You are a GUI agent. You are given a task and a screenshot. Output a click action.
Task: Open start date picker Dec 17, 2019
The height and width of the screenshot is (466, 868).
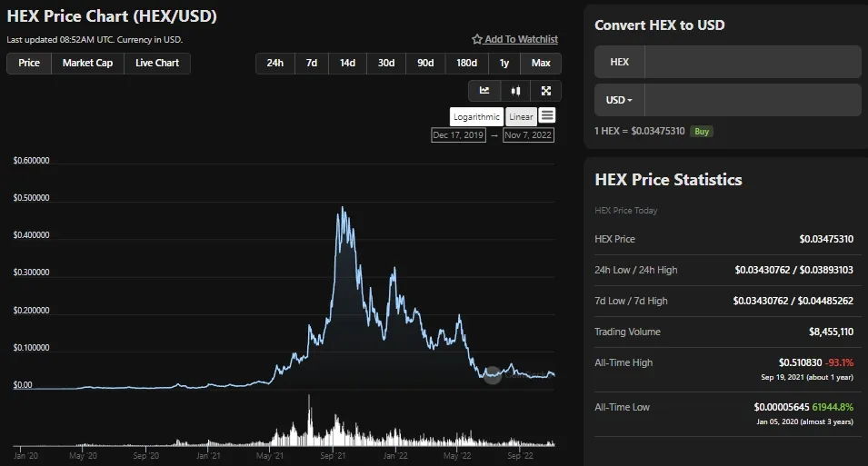coord(458,135)
